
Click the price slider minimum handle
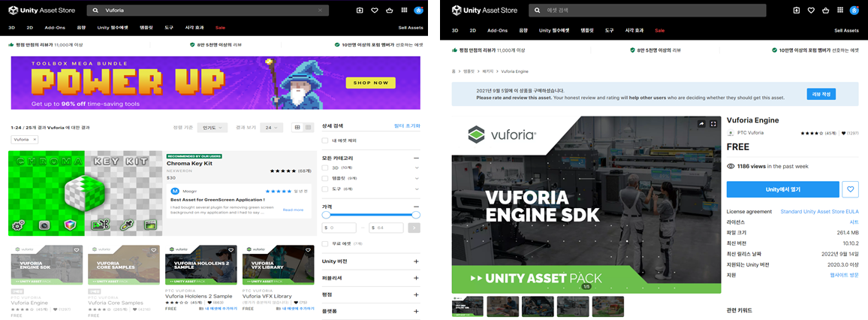(x=326, y=215)
